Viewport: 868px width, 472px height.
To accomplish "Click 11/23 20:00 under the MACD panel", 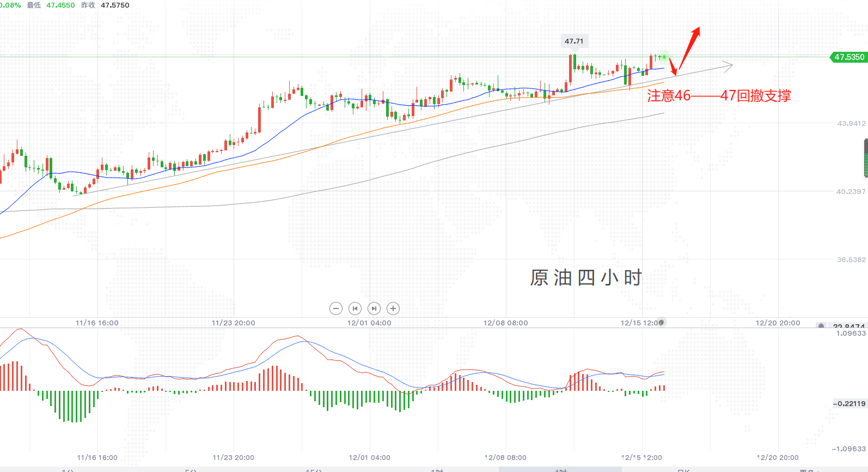I will tap(233, 457).
